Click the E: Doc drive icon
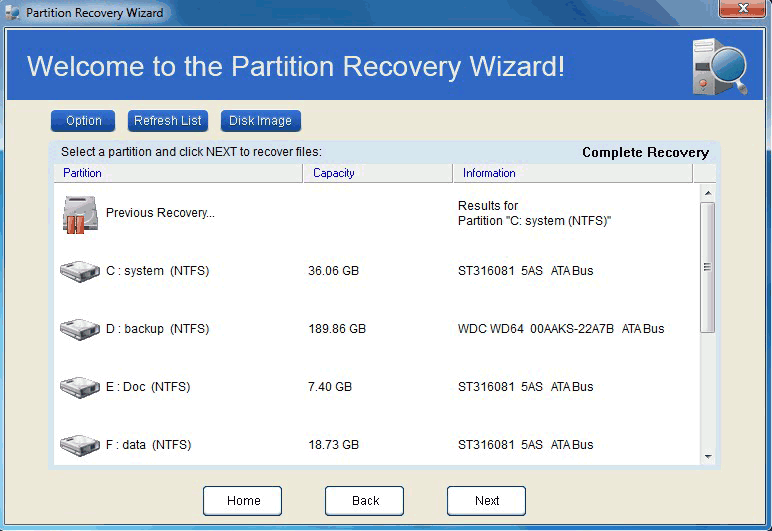Screen dimensions: 772x531 80,387
